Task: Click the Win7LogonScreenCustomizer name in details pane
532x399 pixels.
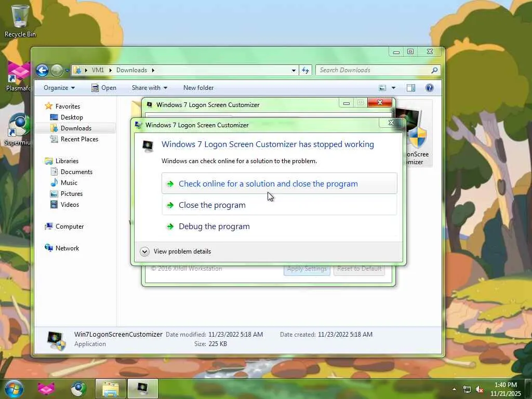Action: [x=118, y=334]
